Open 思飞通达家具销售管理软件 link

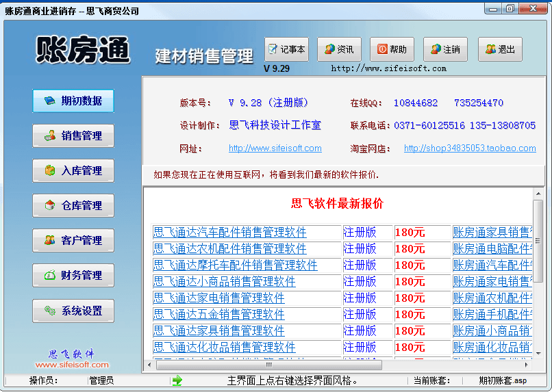coord(219,331)
